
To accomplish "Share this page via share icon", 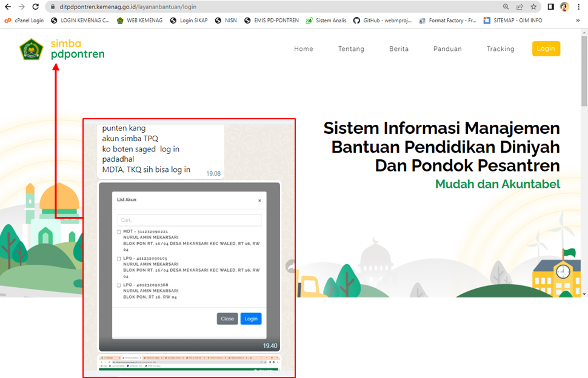I will [x=520, y=7].
